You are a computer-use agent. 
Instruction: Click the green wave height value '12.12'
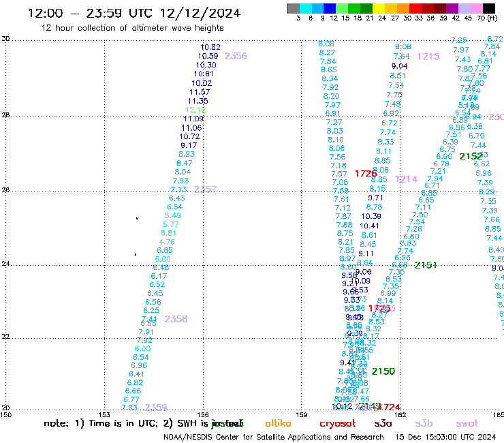(195, 110)
